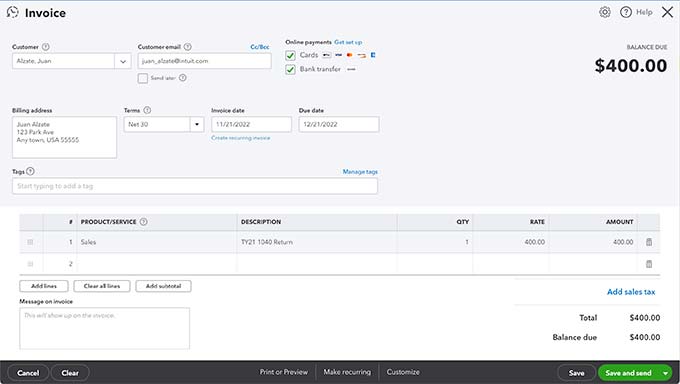Expand the Customer dropdown
680x384 pixels.
coord(123,61)
